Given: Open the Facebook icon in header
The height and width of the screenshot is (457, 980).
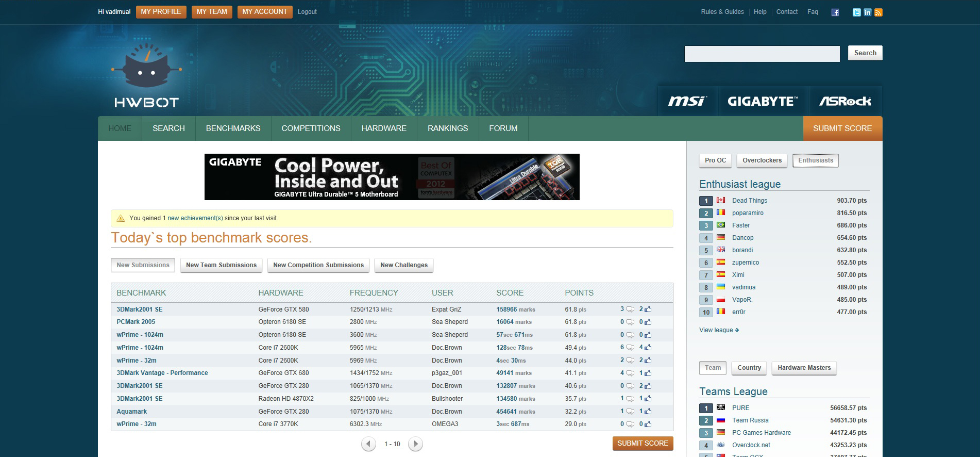Looking at the screenshot, I should click(x=835, y=12).
